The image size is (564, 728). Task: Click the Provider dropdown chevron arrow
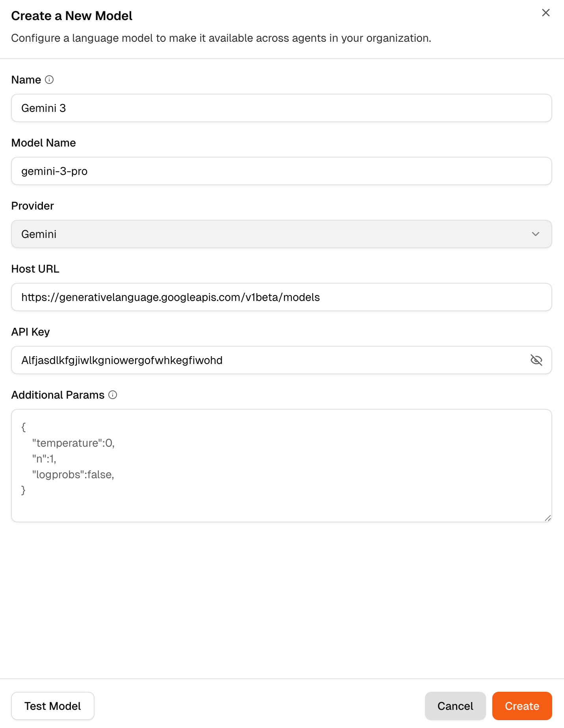tap(535, 234)
